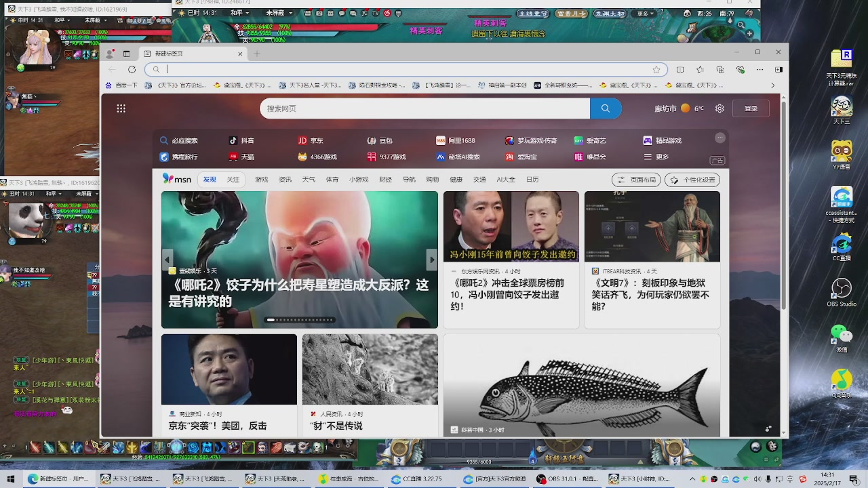Open 微信 desktop icon

[x=842, y=338]
